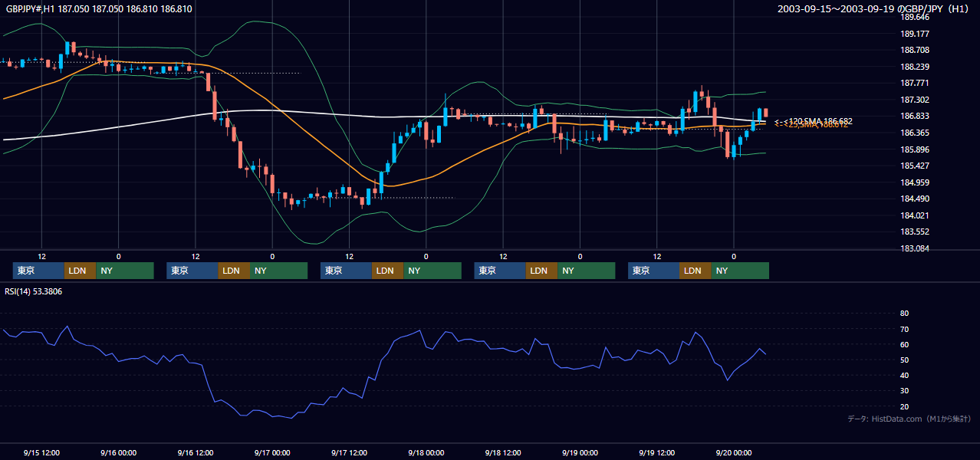Click the 184.490 price axis label
Screen dimensions: 980x460
click(915, 199)
